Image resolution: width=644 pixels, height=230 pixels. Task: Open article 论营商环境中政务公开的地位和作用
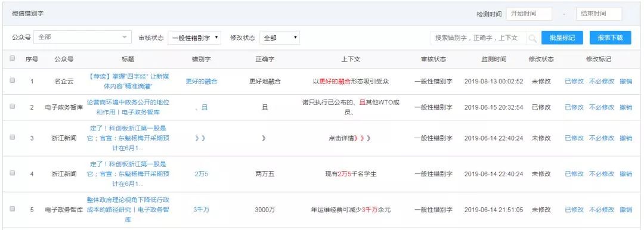(128, 107)
